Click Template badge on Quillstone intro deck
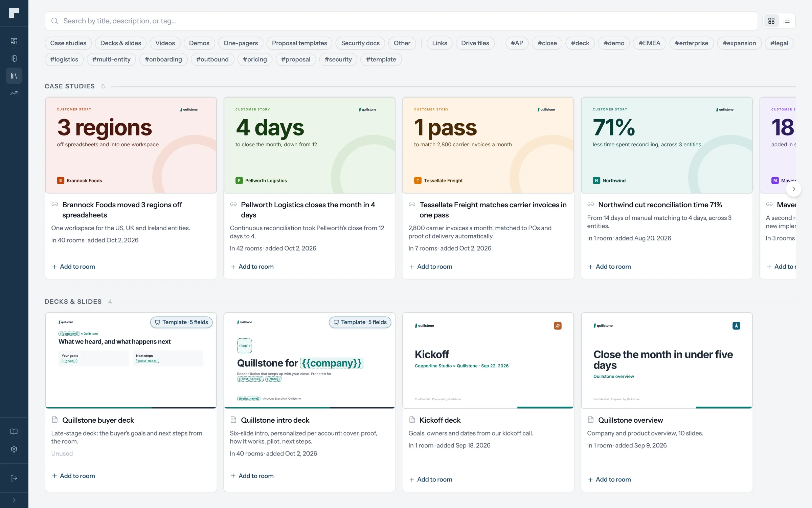The width and height of the screenshot is (812, 508). (360, 322)
